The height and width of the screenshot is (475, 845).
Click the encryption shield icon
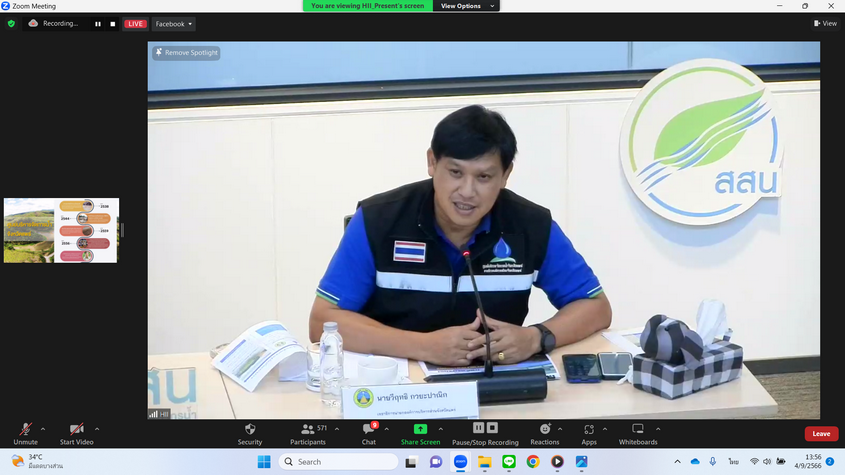[x=11, y=23]
